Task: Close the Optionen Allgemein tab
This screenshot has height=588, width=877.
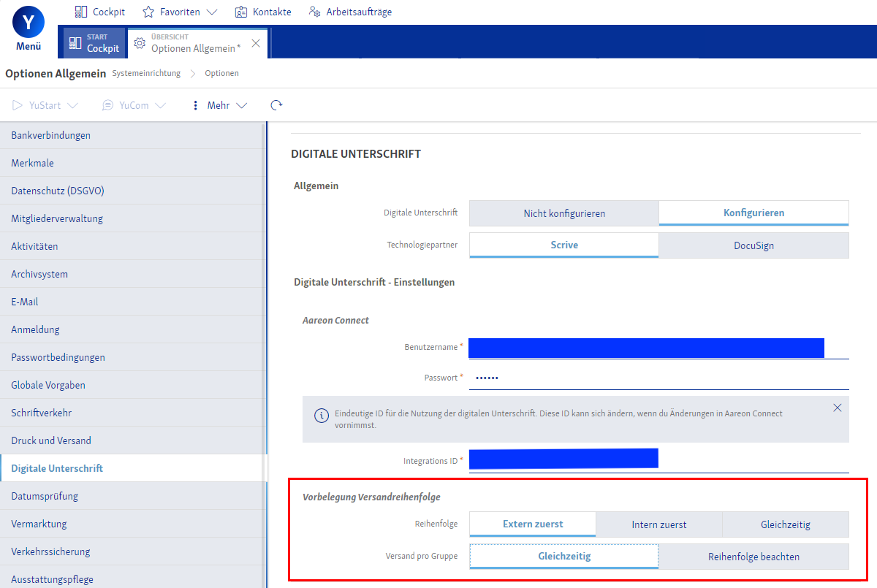Action: (256, 43)
